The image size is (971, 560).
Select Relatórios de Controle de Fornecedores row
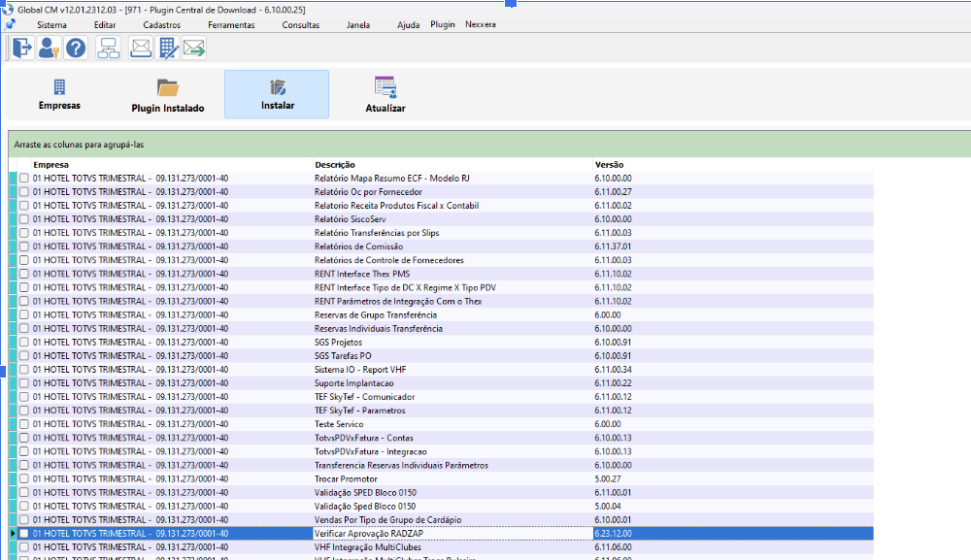tap(441, 260)
